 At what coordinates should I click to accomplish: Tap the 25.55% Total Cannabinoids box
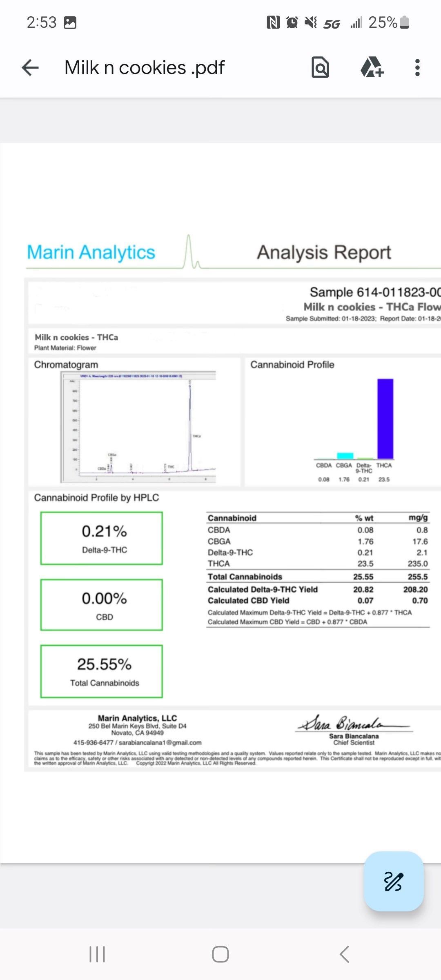[102, 671]
